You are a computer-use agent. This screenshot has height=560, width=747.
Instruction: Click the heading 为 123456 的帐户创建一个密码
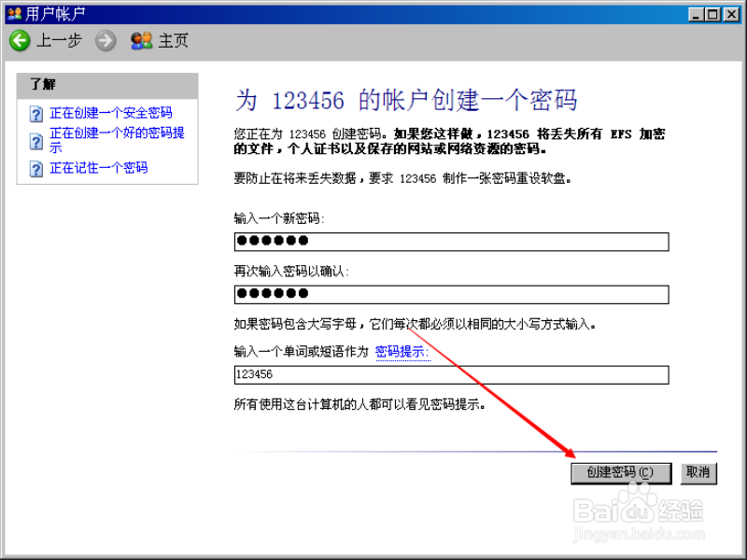tap(406, 101)
